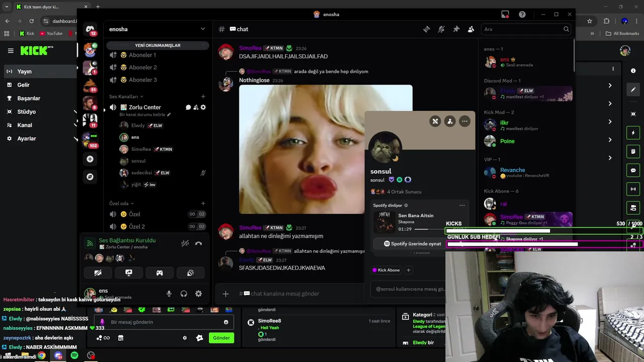The height and width of the screenshot is (362, 644).
Task: Open Discord server discovery compass
Action: [90, 176]
